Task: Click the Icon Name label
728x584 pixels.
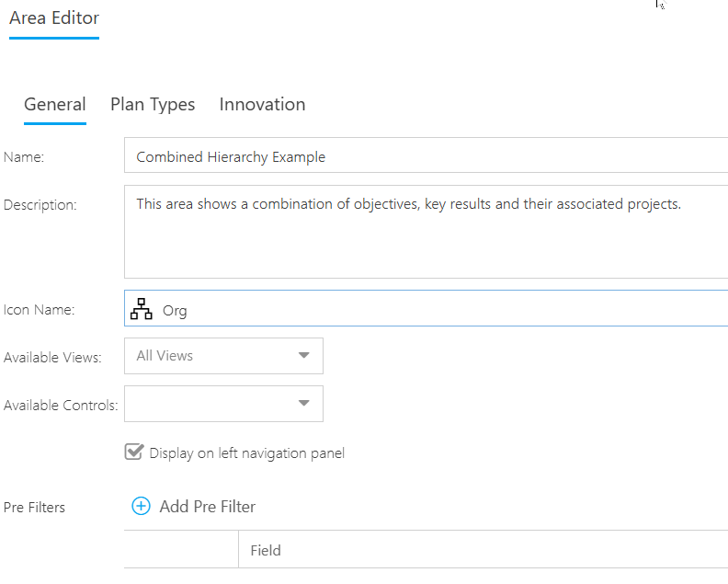Action: tap(39, 310)
